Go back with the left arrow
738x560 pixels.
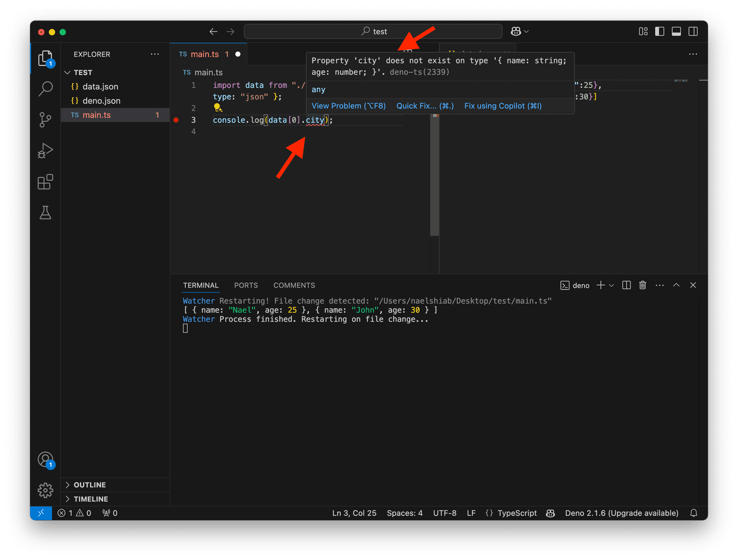(214, 31)
